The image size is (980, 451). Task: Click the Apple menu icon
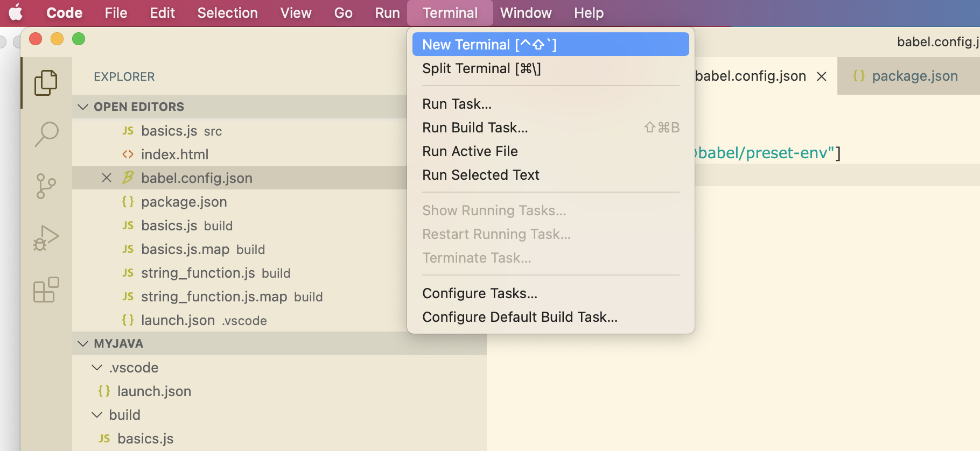coord(16,12)
